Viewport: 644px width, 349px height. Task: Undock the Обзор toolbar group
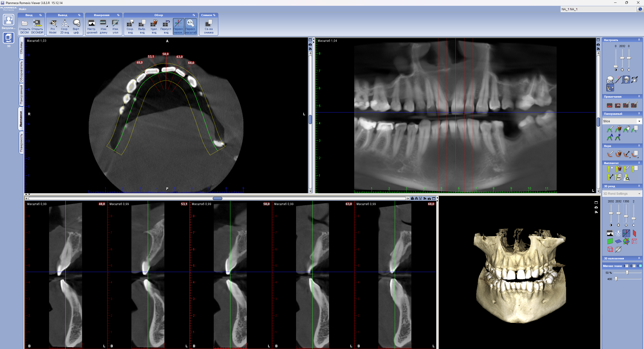click(x=194, y=15)
